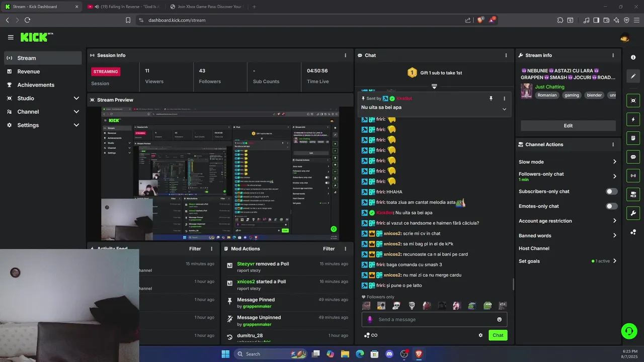This screenshot has width=644, height=362.
Task: Open Channel Actions three-dot menu
Action: point(613,144)
